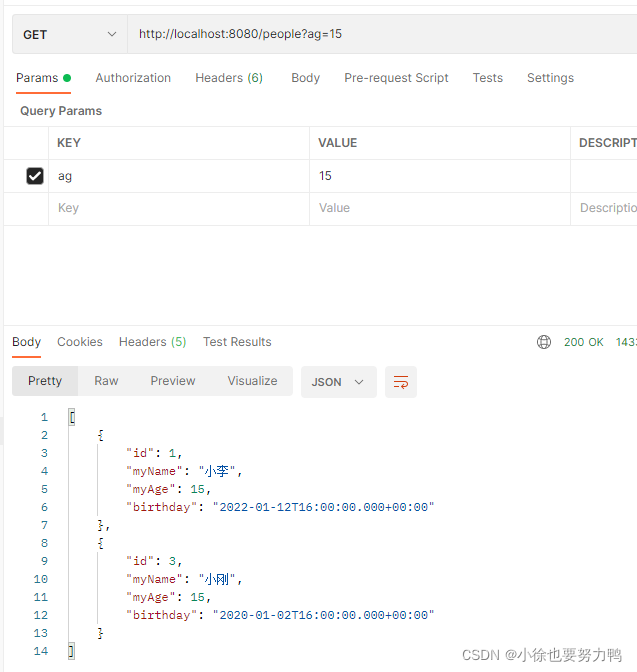
Task: Open the Settings tab
Action: [x=550, y=78]
